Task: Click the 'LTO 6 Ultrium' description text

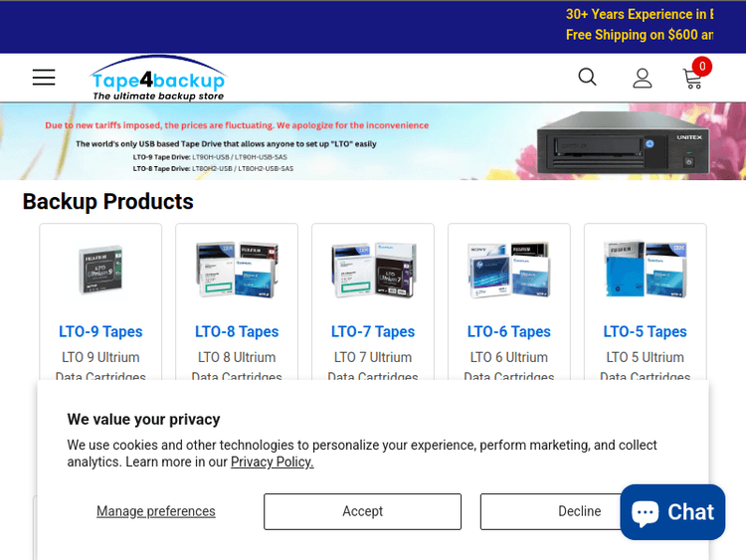Action: click(508, 357)
